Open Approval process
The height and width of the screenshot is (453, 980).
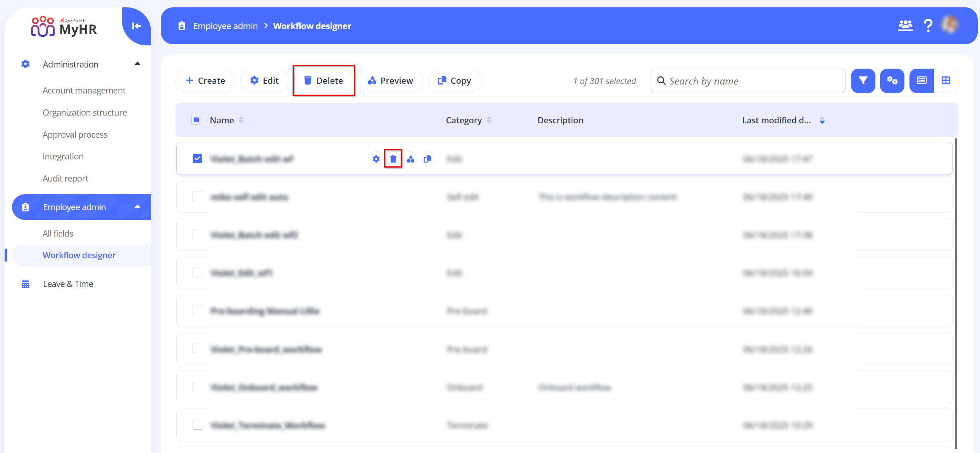[x=75, y=135]
